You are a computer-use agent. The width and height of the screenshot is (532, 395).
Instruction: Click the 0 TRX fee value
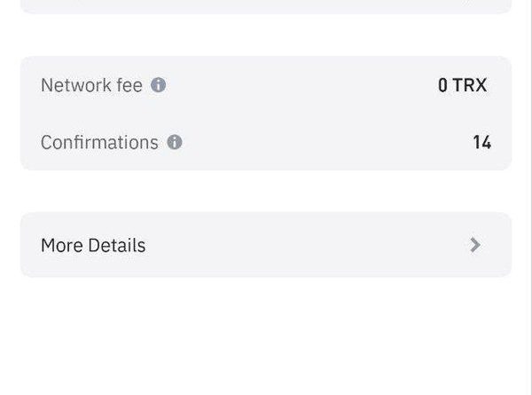tap(463, 85)
